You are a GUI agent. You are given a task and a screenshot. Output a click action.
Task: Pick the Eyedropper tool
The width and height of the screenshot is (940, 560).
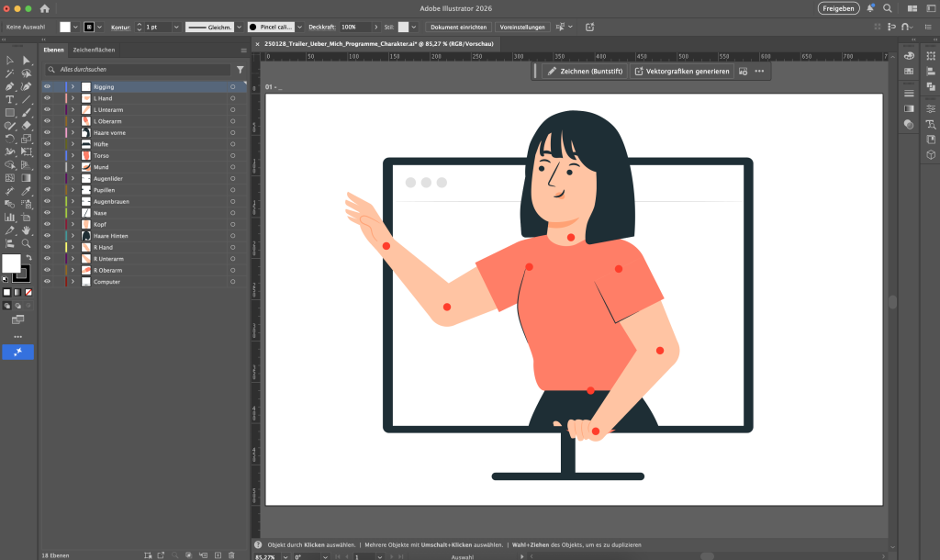pyautogui.click(x=26, y=191)
